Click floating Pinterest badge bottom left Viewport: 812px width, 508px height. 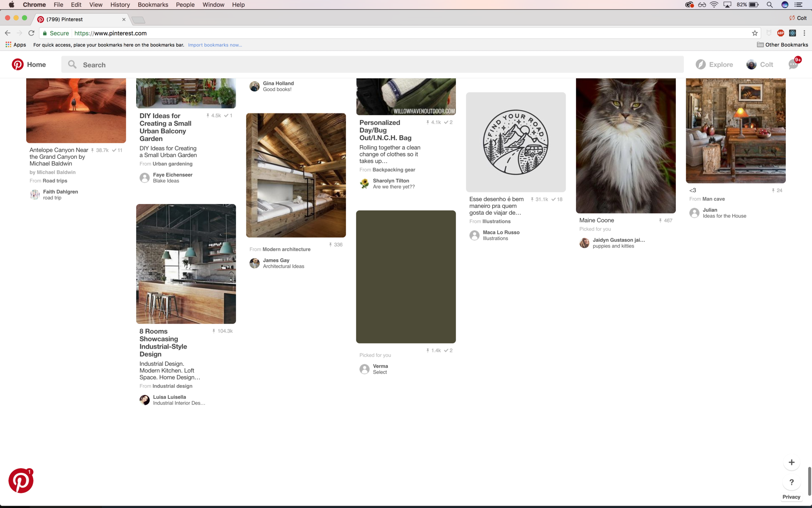(21, 481)
